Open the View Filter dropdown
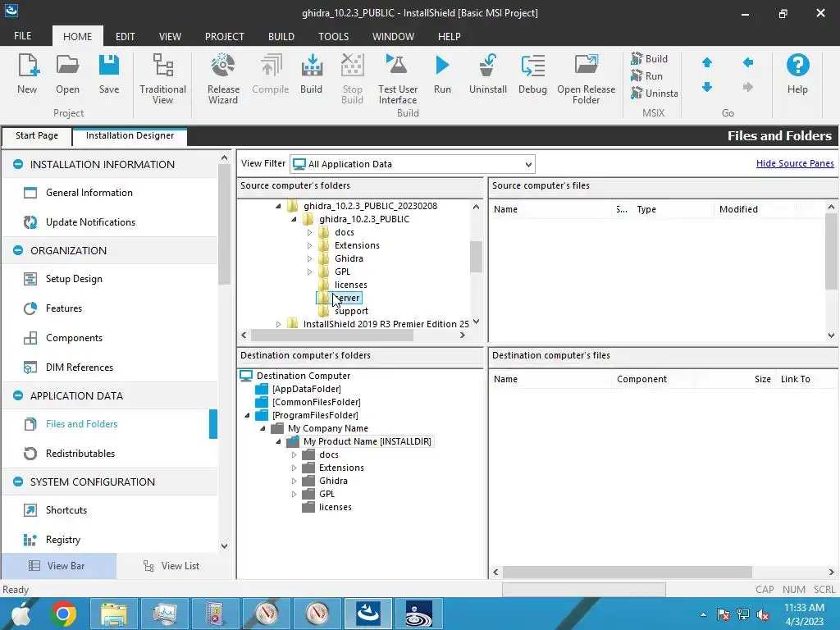 click(528, 164)
